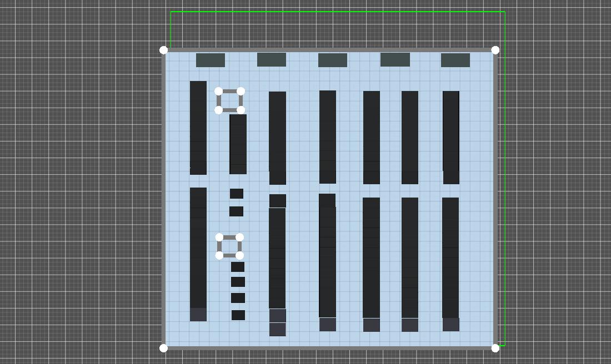Select the fourth column's upper black shelf
The image size is (611, 364).
pyautogui.click(x=328, y=136)
